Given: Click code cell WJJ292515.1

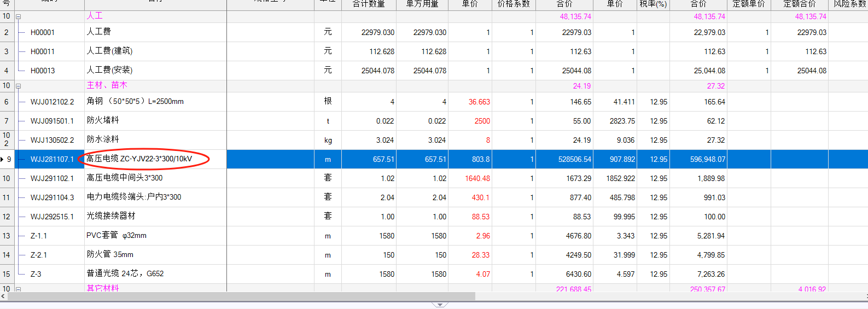Looking at the screenshot, I should (52, 217).
